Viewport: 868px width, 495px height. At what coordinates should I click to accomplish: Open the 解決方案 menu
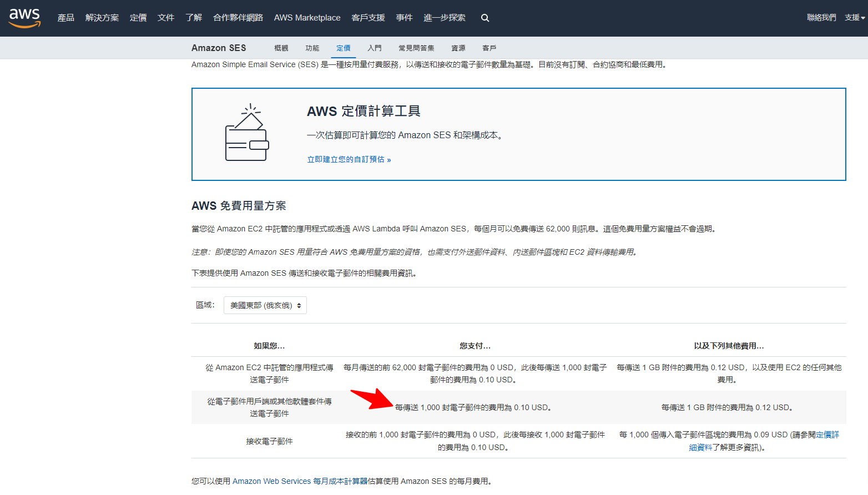[102, 18]
